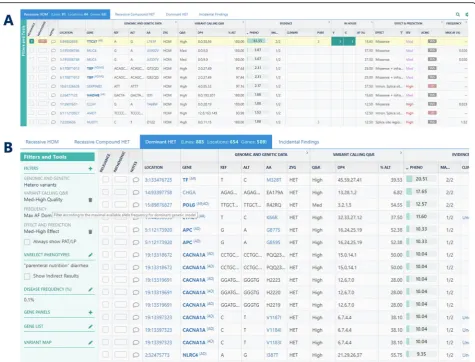
Task: Tick the relevance checkbox for the NLRC4 row
Action: click(x=105, y=355)
